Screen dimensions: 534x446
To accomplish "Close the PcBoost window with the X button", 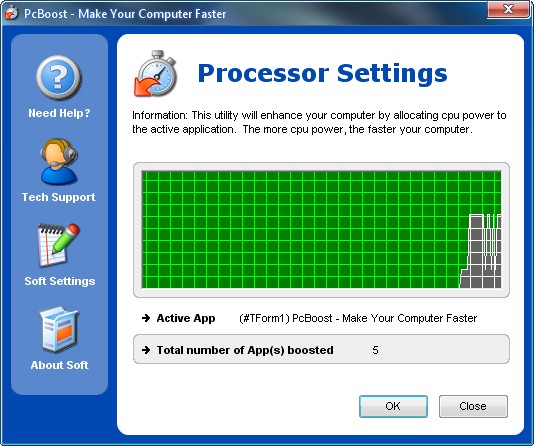I will (508, 9).
